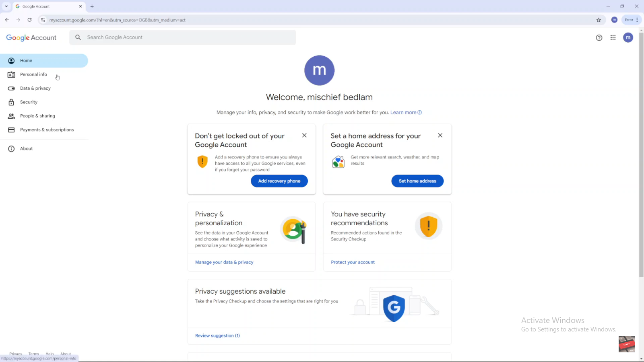
Task: Open the account avatar in page header
Action: click(628, 37)
